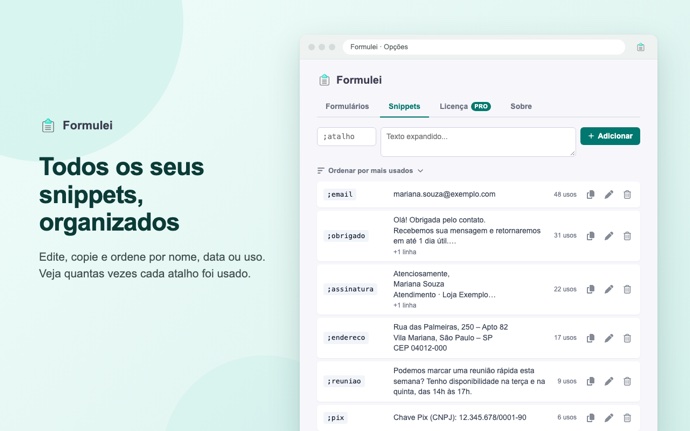Edit the ;reuniao snippet
Viewport: 690px width, 431px height.
pos(609,381)
